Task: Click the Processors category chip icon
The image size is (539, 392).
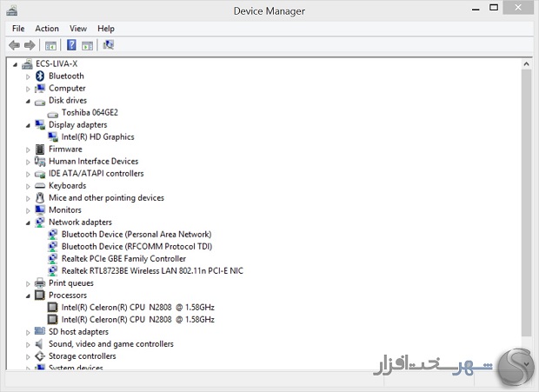Action: pyautogui.click(x=40, y=296)
